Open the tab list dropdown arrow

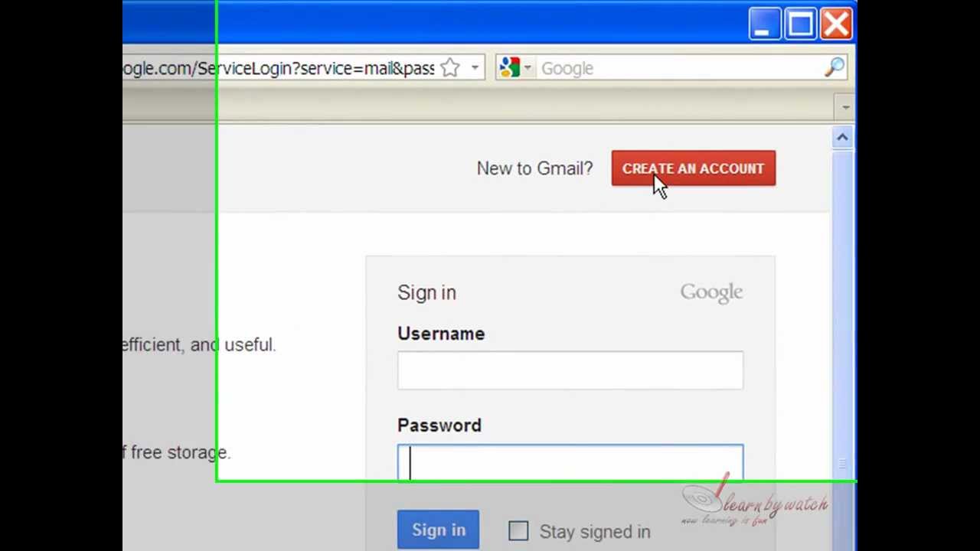(x=845, y=106)
